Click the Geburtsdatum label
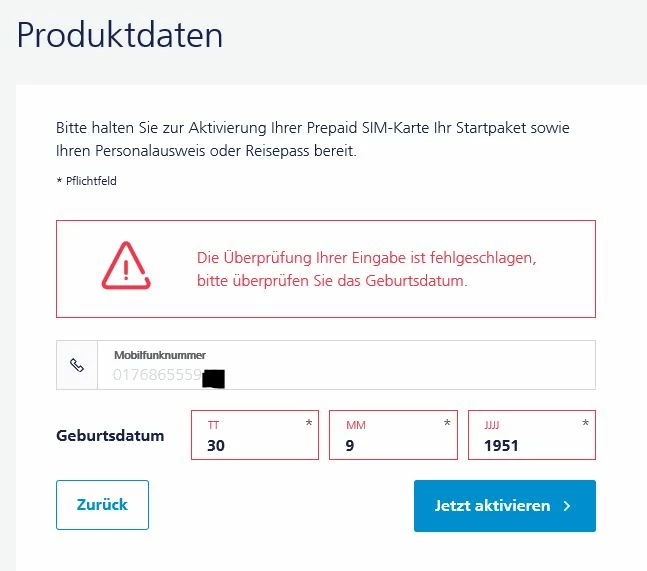Viewport: 647px width, 571px height. (x=110, y=436)
